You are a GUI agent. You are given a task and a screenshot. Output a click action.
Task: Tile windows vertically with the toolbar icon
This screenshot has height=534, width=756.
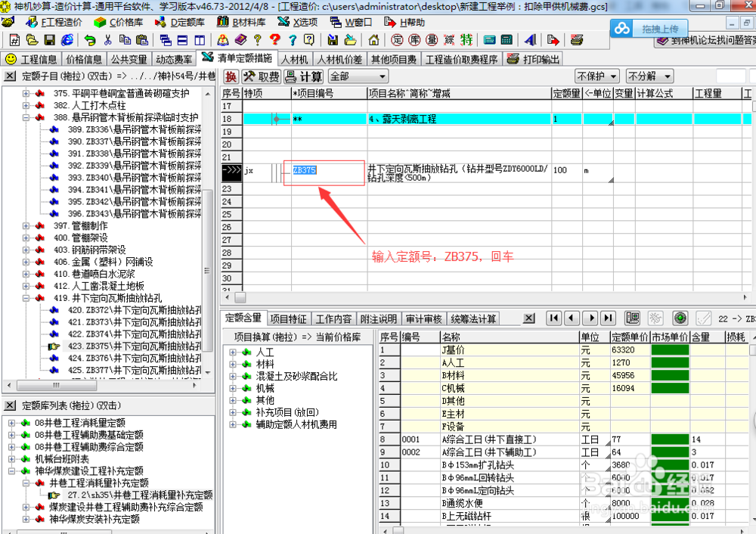coord(200,40)
